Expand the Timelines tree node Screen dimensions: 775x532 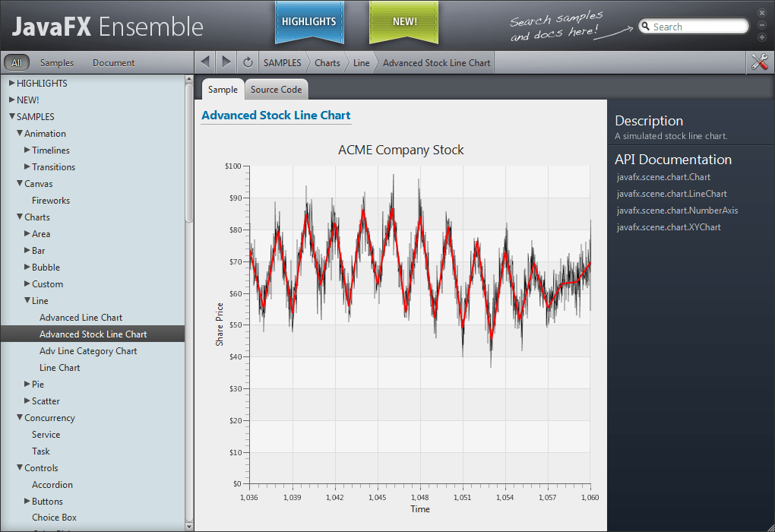(27, 150)
